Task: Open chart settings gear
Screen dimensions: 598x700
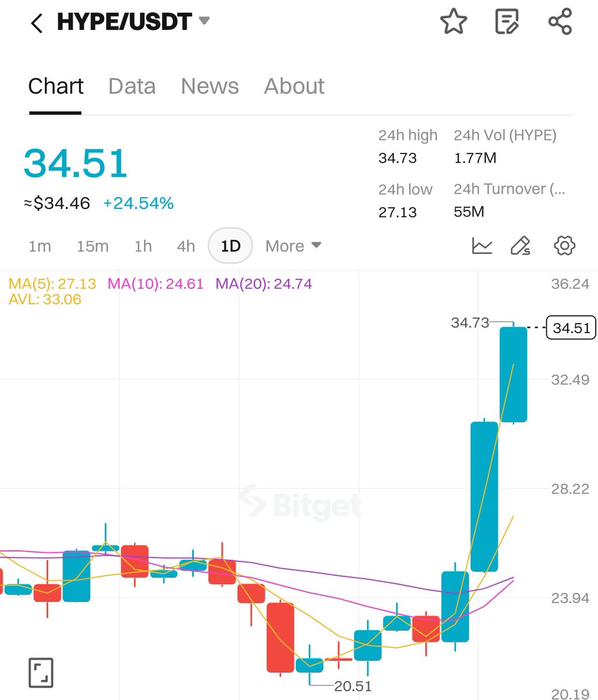Action: click(564, 246)
